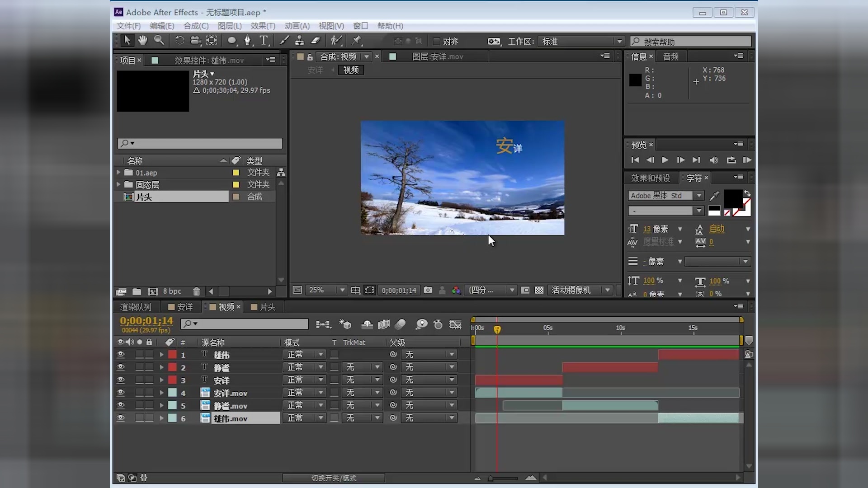Click the 0;00;01;14 viewer timecode button

[x=399, y=290]
